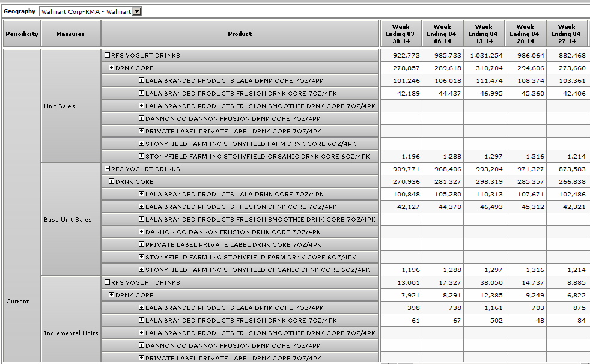Select the Week Ending 04-27-14 column header
Screen dimensions: 590x364
(x=567, y=34)
